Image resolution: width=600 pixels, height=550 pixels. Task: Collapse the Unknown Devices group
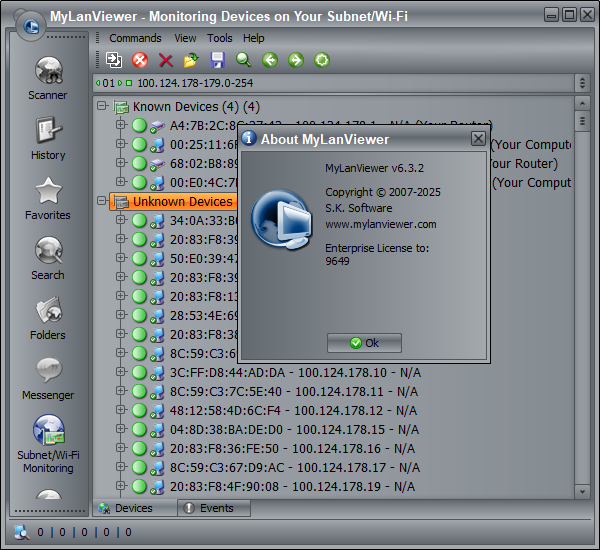(101, 200)
